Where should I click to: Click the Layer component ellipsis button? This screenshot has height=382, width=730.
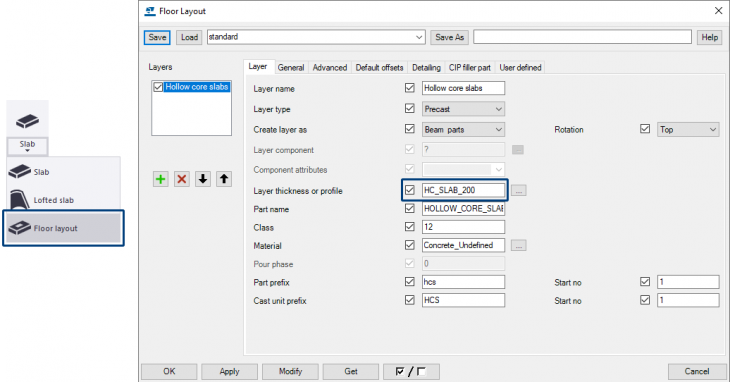518,150
